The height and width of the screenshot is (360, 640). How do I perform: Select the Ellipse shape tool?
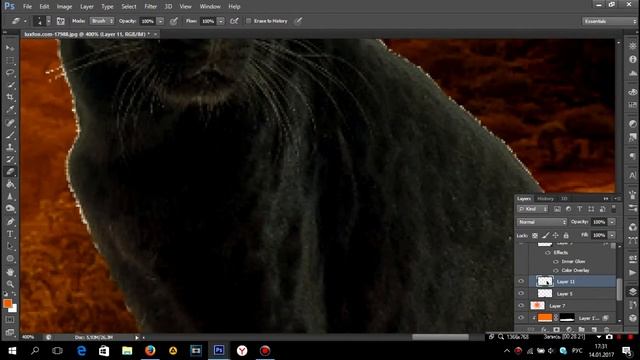[10, 258]
